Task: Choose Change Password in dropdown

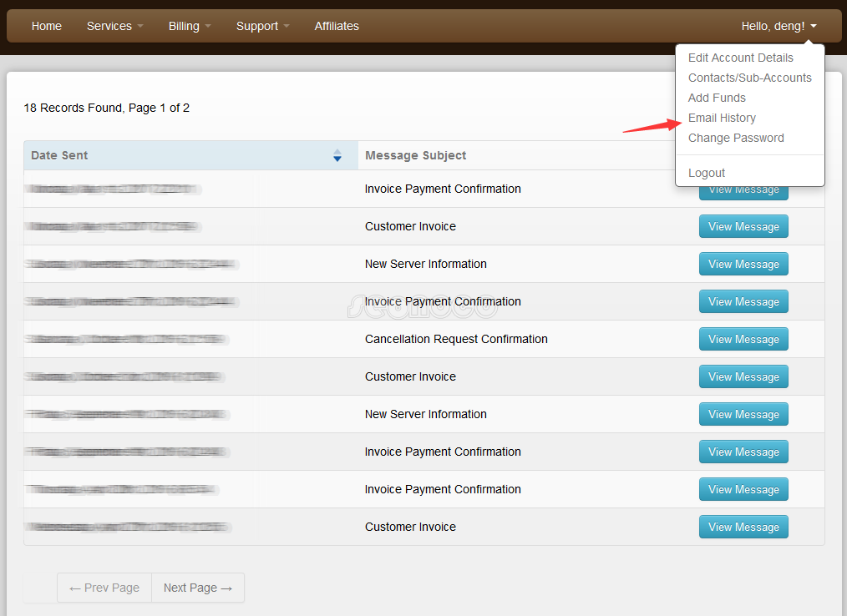Action: click(x=736, y=138)
